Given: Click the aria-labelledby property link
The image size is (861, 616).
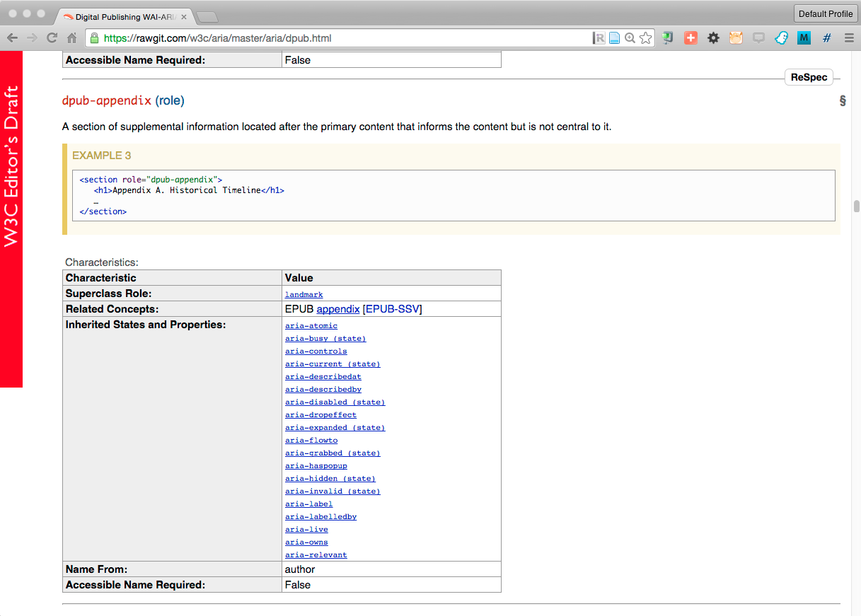Looking at the screenshot, I should (320, 517).
